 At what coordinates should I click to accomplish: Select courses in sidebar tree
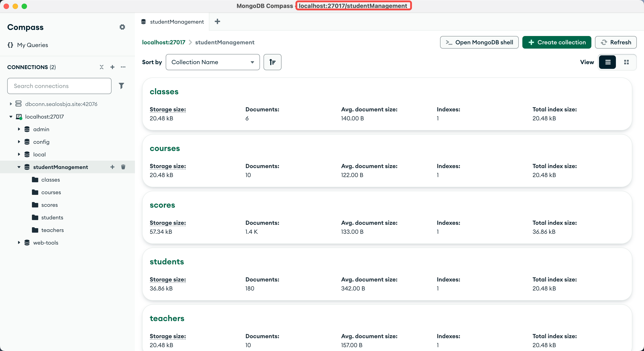click(51, 192)
